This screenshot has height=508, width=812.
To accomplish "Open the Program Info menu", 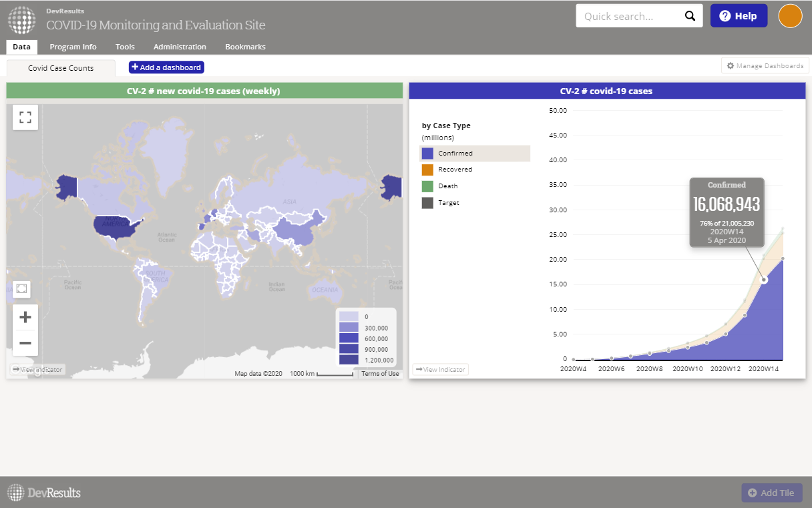I will [x=73, y=47].
